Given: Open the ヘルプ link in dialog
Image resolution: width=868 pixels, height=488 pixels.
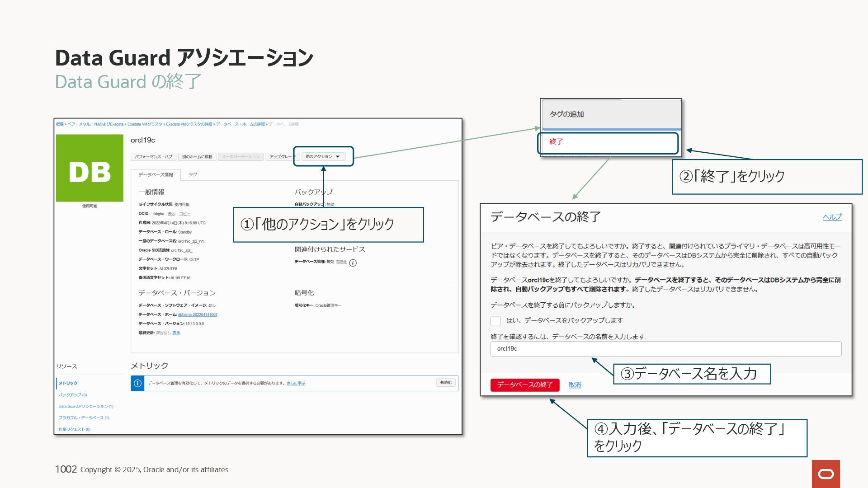Looking at the screenshot, I should tap(832, 217).
